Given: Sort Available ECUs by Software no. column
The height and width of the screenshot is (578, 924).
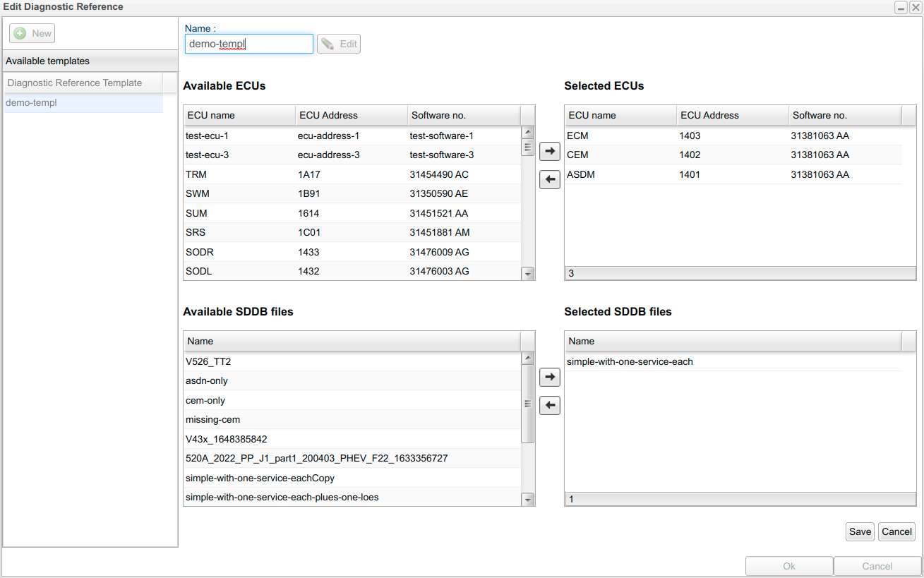Looking at the screenshot, I should point(463,115).
